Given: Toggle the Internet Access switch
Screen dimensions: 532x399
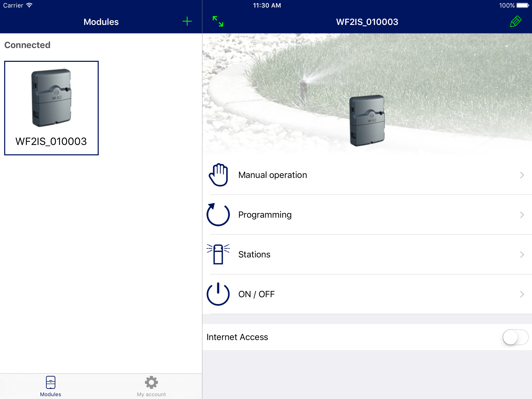Looking at the screenshot, I should [515, 337].
